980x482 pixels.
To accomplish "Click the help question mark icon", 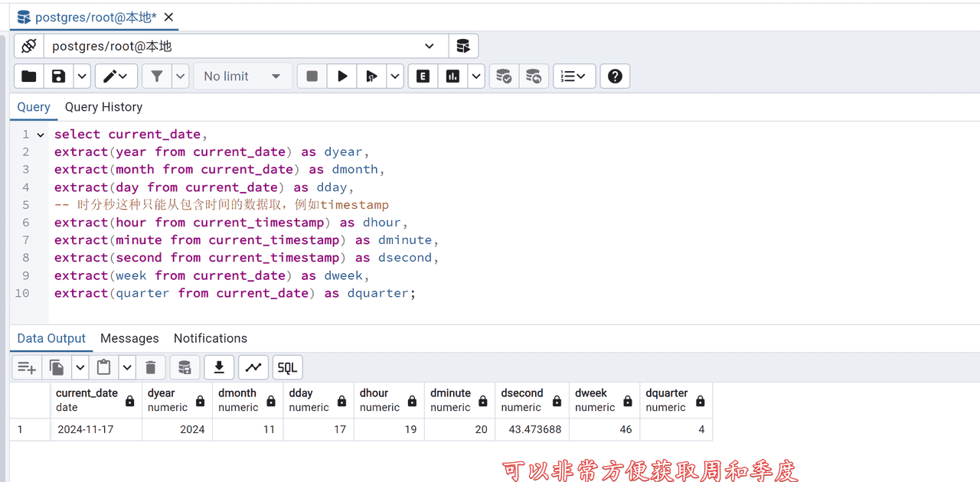I will pyautogui.click(x=615, y=77).
